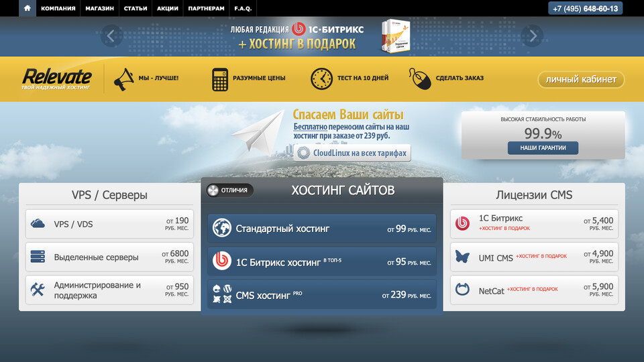Click the CloudLinux на всех тарифах button
This screenshot has width=644, height=362.
pyautogui.click(x=352, y=153)
